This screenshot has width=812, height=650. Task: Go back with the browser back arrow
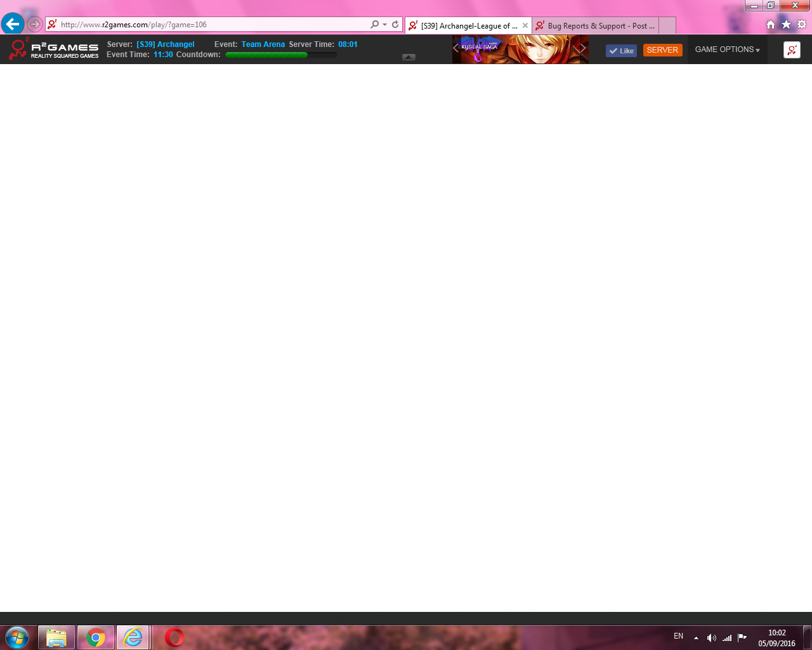pyautogui.click(x=13, y=24)
